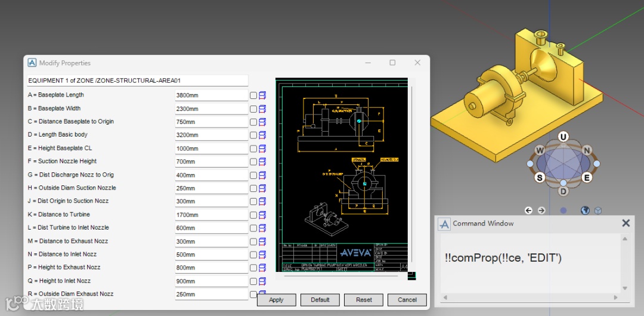The image size is (644, 316).
Task: Enable the checkbox next to Suction Nozzle Height
Action: point(253,162)
